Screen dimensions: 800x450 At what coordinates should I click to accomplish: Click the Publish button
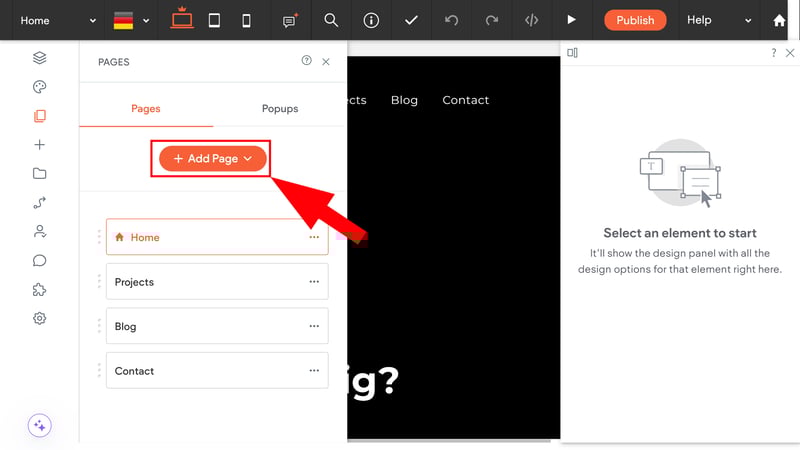pos(635,20)
